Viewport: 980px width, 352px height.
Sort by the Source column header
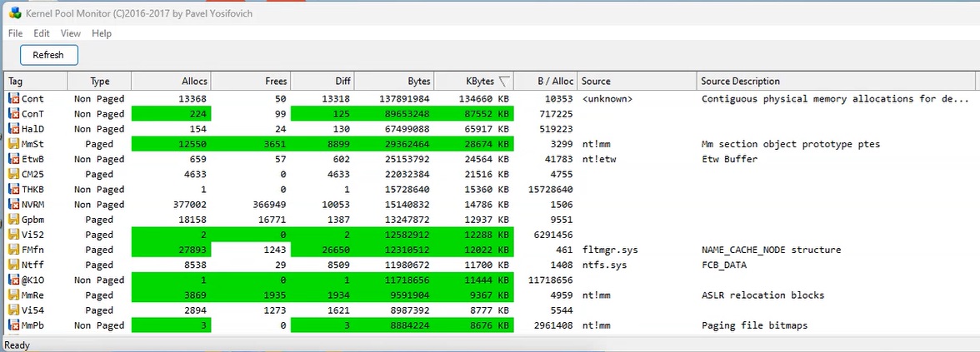[637, 82]
